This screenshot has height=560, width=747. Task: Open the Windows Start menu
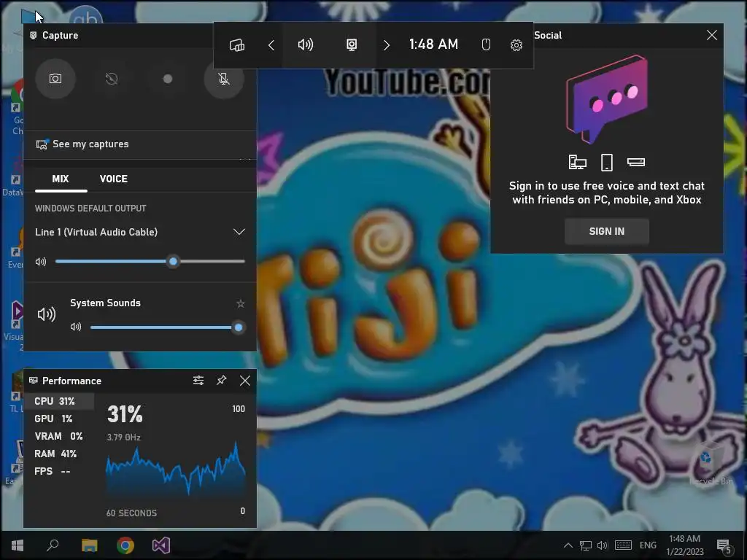click(18, 545)
